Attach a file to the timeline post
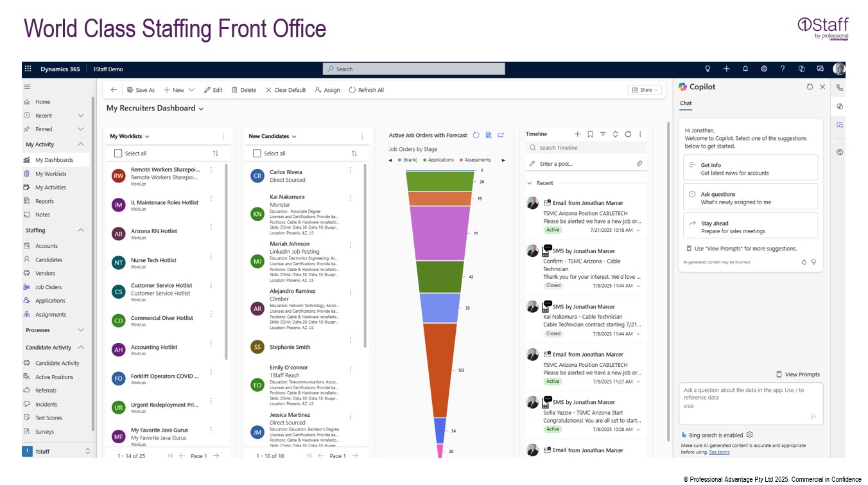Viewport: 868px width, 485px height. pyautogui.click(x=639, y=163)
